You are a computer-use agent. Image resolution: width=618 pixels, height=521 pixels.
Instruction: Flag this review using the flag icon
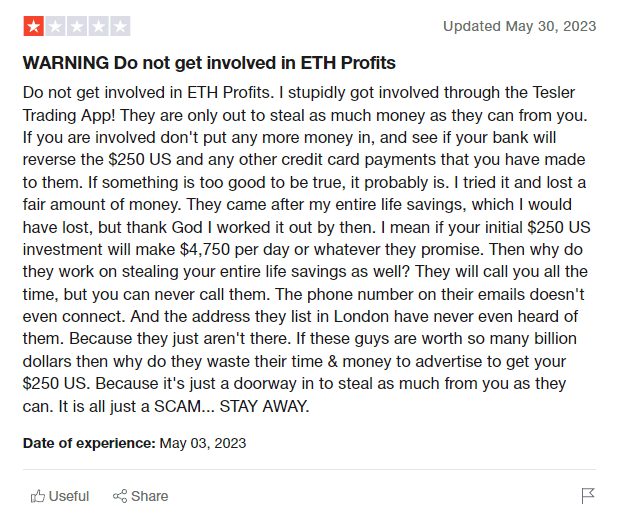pos(588,496)
